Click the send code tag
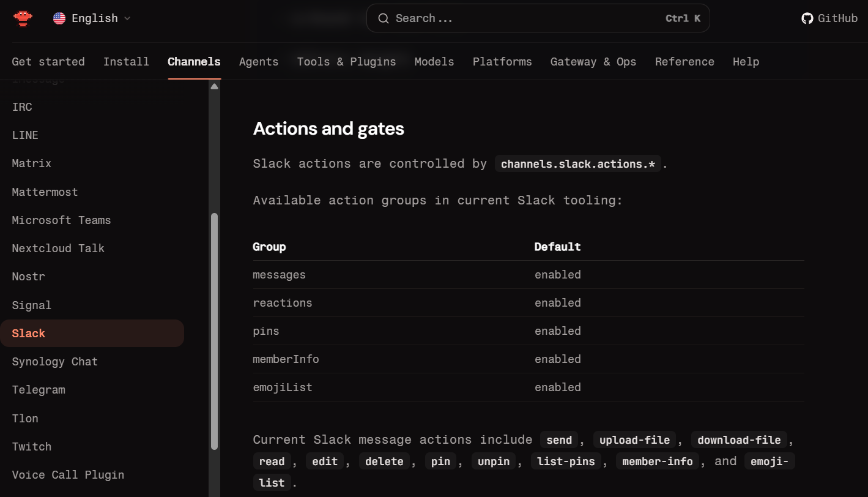 559,440
